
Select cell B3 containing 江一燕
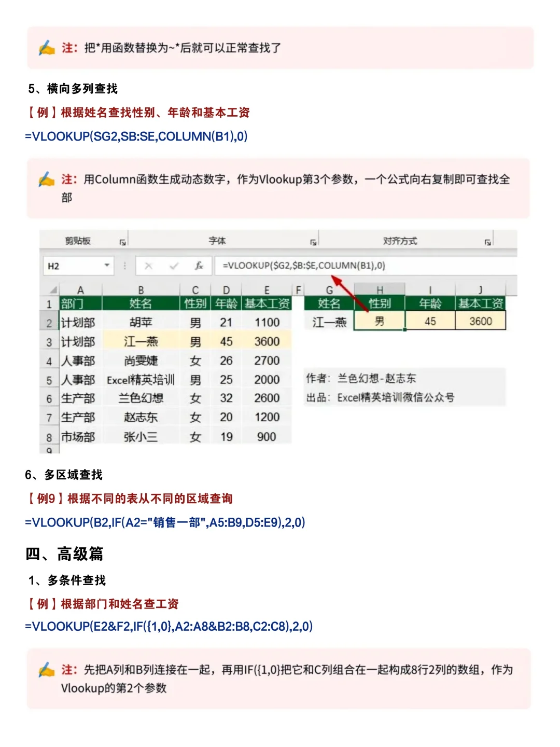coord(140,341)
